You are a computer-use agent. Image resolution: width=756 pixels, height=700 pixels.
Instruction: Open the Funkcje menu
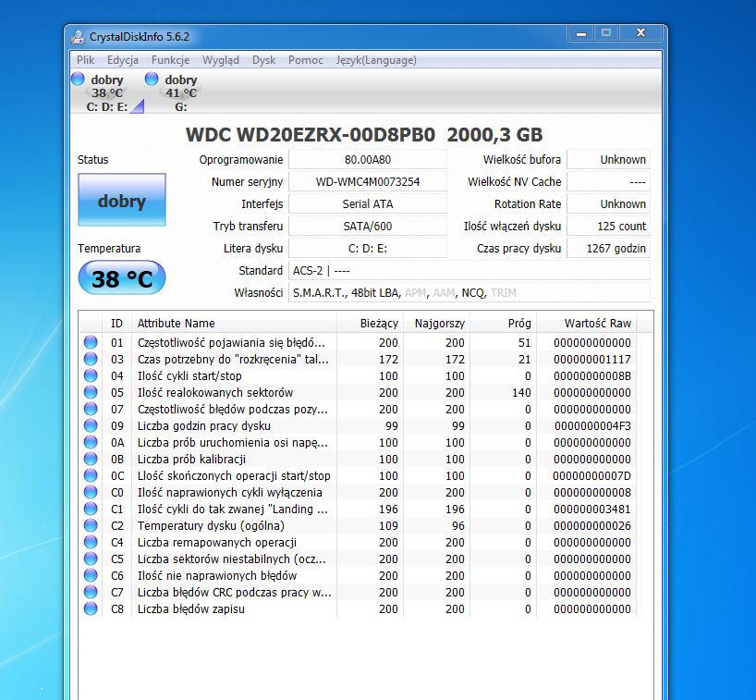click(170, 60)
